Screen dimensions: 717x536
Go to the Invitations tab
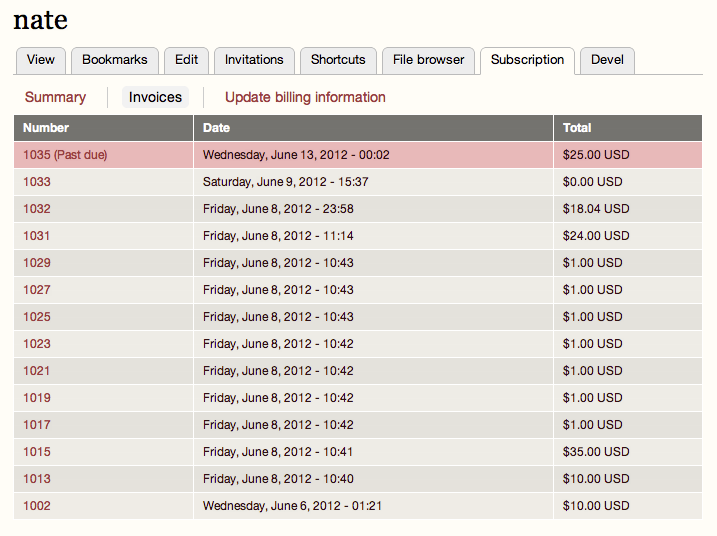(254, 60)
